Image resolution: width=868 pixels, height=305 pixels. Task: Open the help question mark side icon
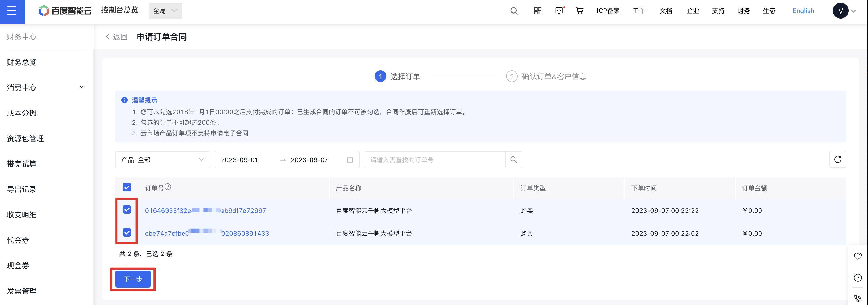(858, 278)
